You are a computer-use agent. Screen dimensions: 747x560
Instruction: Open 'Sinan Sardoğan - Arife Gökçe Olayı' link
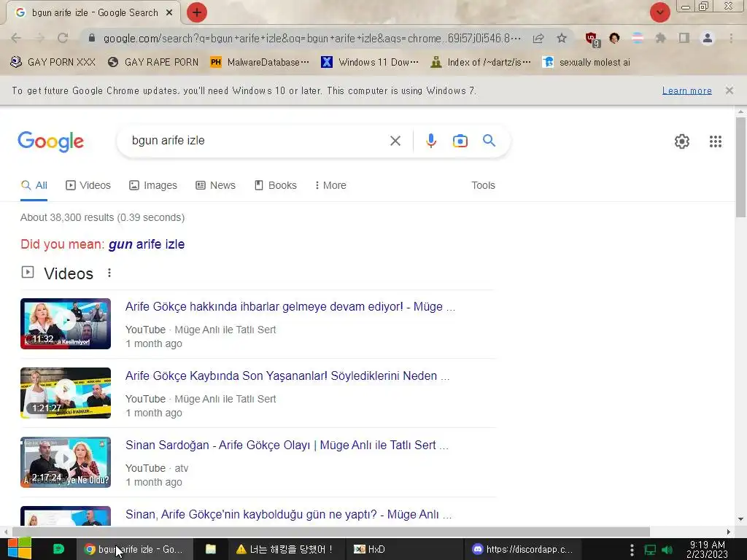tap(287, 446)
